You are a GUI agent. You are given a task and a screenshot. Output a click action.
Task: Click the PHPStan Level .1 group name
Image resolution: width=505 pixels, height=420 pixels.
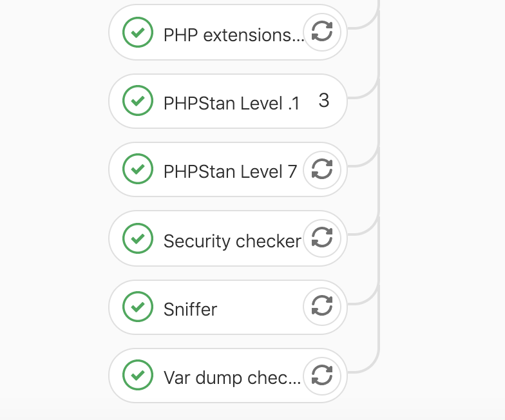pyautogui.click(x=232, y=103)
